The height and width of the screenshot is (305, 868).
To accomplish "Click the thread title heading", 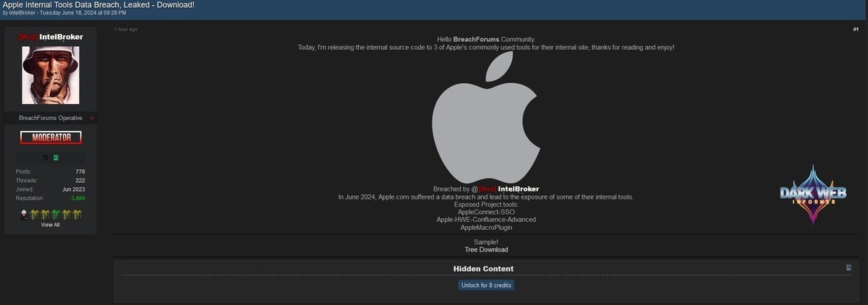I will [98, 4].
